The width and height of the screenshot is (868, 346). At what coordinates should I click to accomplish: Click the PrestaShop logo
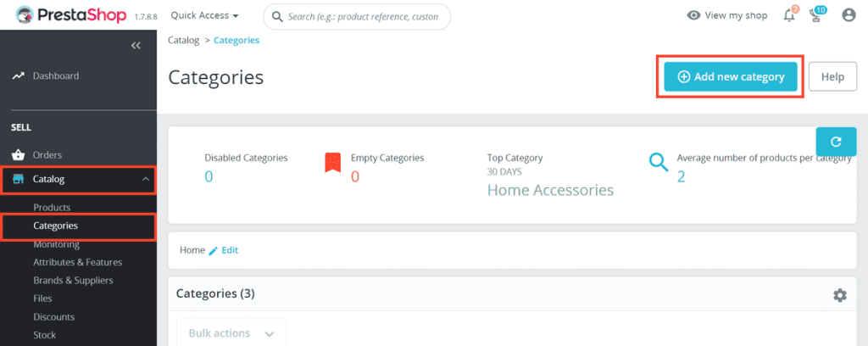pos(71,15)
